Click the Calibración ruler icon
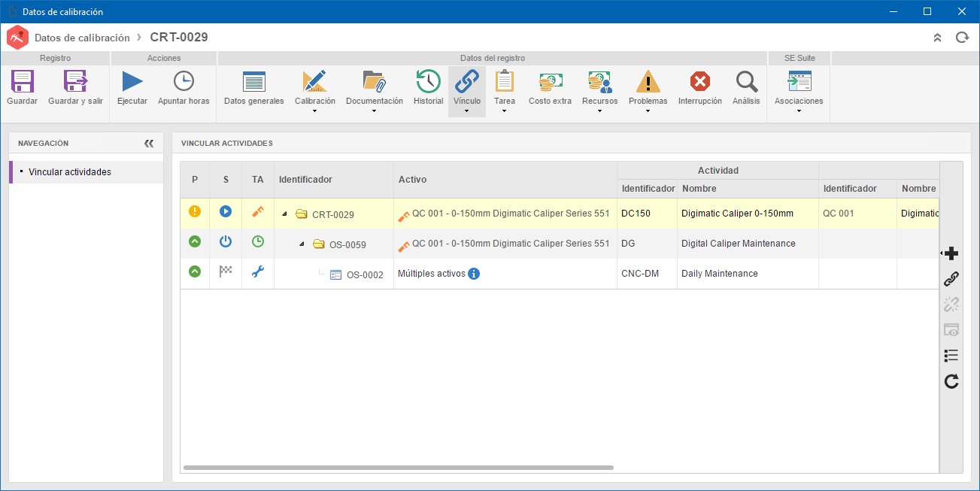 pos(314,81)
